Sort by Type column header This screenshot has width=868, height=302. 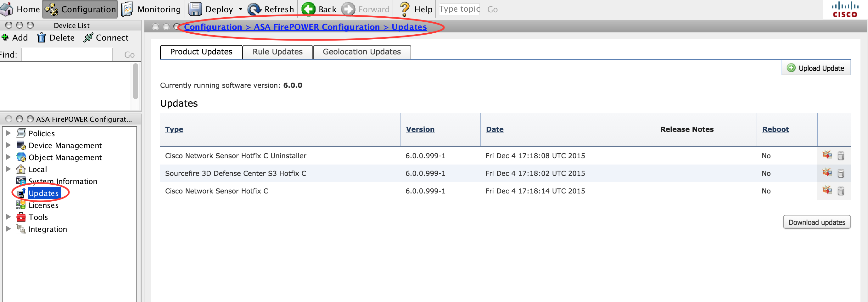pos(174,129)
